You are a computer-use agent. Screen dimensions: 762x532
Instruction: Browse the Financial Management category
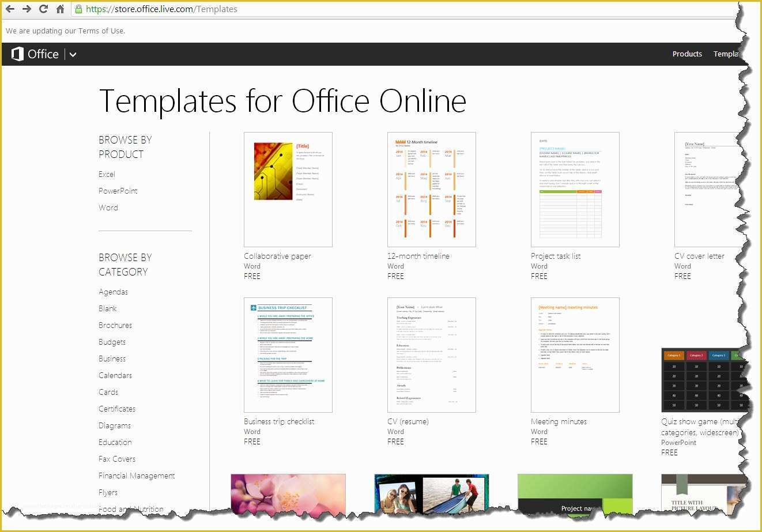[137, 476]
